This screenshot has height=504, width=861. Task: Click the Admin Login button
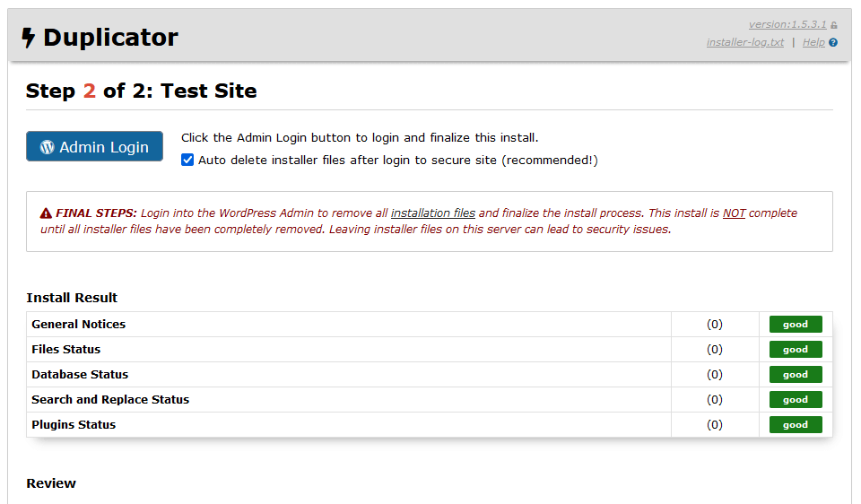(x=94, y=146)
